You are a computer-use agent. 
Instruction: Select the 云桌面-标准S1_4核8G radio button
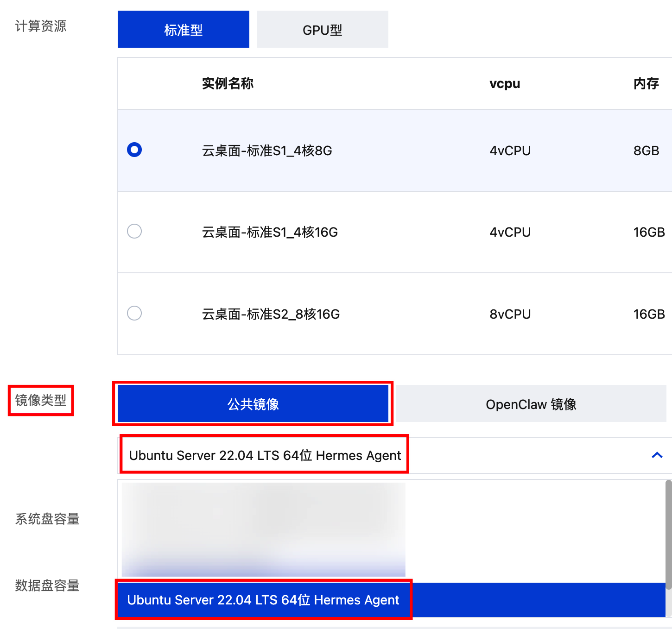point(134,150)
